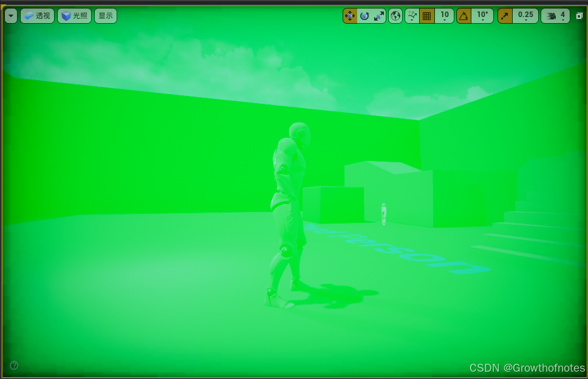
Task: Open the 光照 lit view mode menu
Action: point(74,16)
